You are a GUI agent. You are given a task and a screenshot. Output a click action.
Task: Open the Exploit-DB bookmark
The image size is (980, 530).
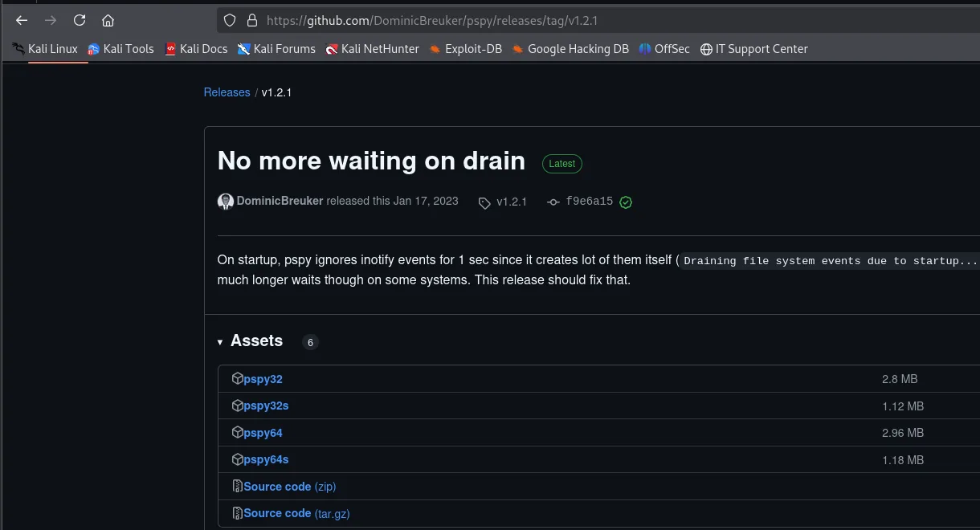[x=465, y=49]
